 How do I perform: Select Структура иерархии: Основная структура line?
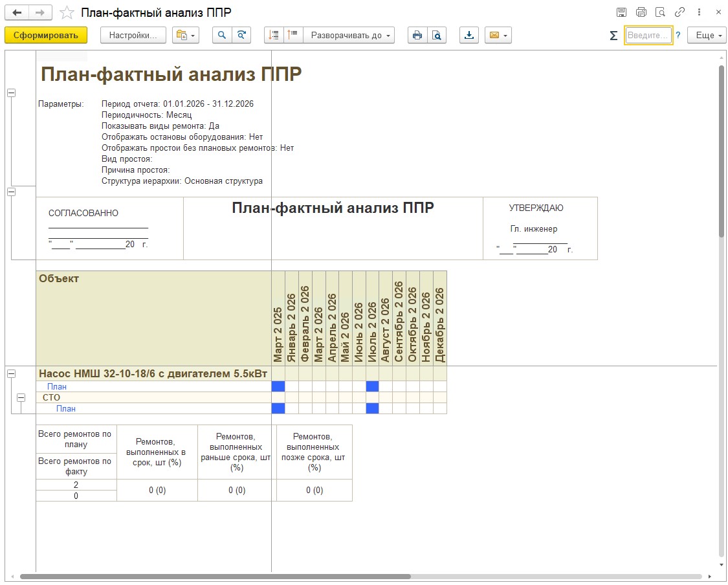tap(182, 181)
